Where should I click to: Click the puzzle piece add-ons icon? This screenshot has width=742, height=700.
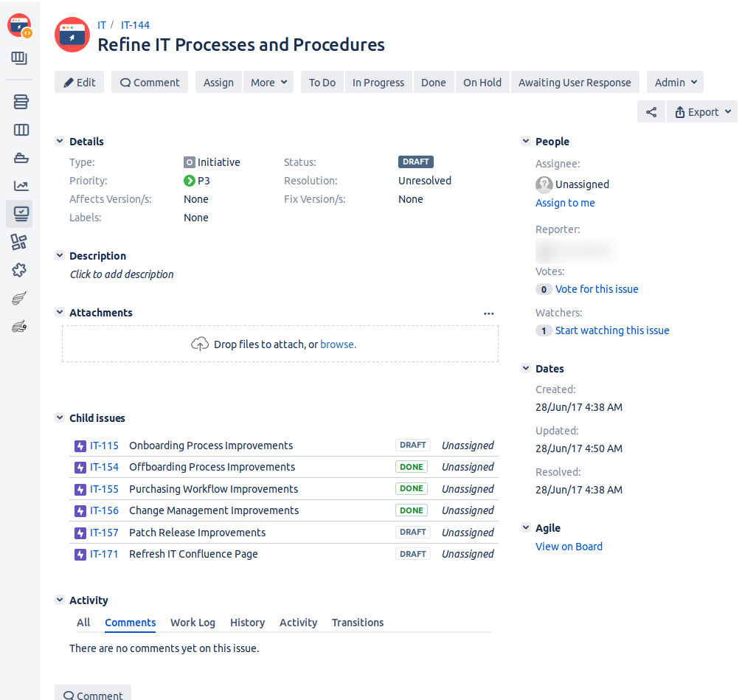(x=20, y=270)
